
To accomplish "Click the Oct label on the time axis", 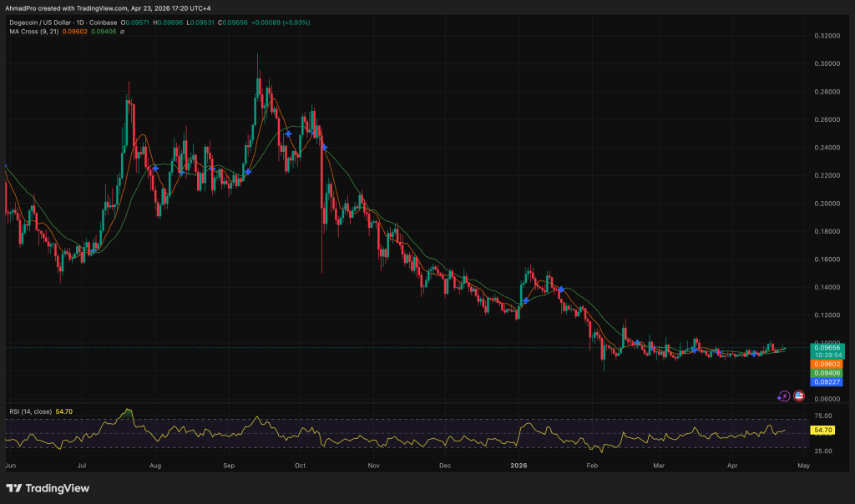I will [299, 466].
